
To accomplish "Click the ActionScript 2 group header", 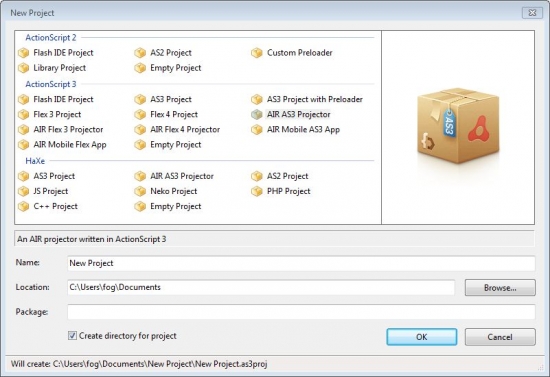I will tap(51, 38).
